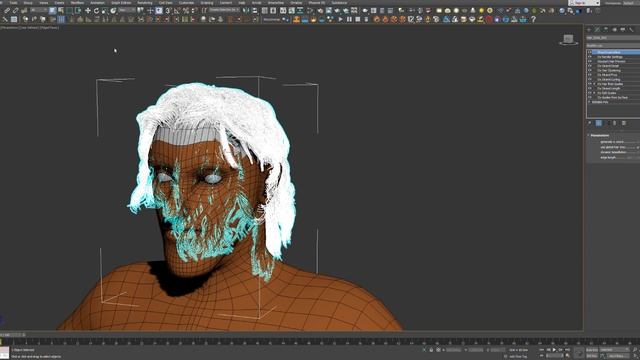
Task: Open the Tools menu
Action: [13, 3]
